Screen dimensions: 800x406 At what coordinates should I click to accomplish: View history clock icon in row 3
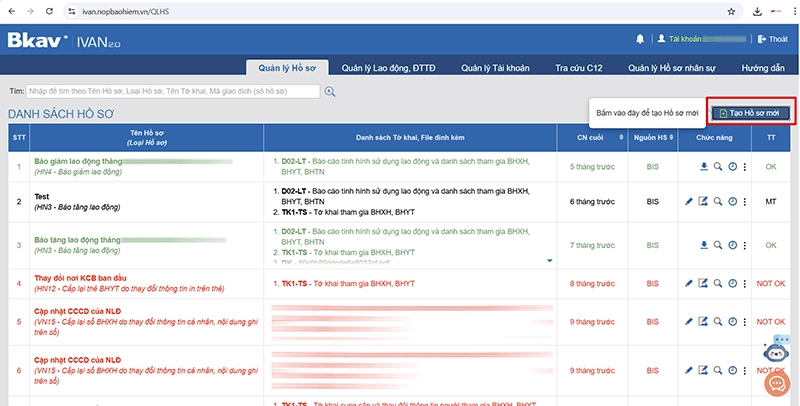point(733,244)
